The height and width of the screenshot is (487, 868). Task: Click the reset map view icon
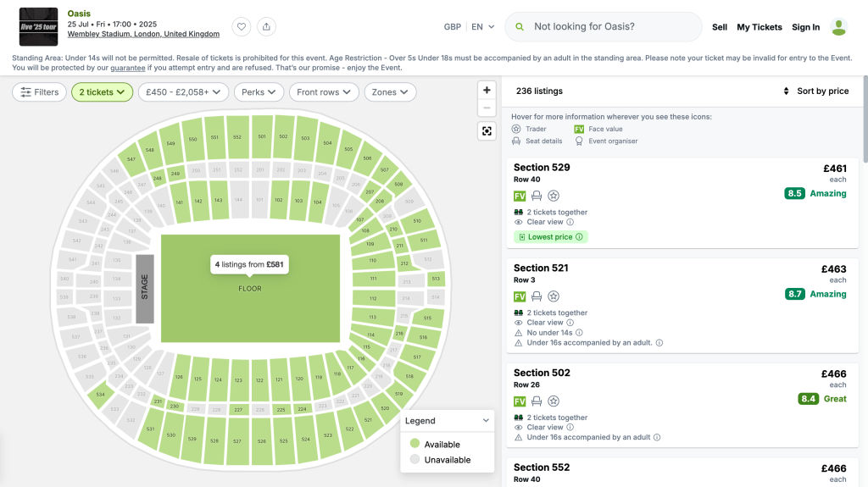click(487, 130)
